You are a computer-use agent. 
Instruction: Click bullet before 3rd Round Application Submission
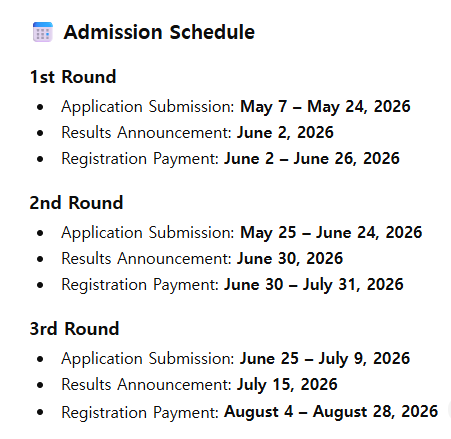40,359
